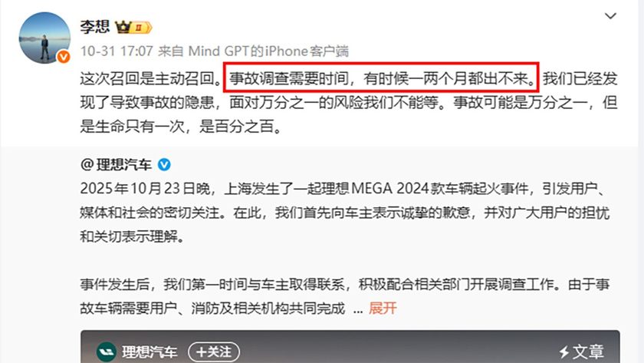
Task: Click the article card dark banner
Action: 350,347
